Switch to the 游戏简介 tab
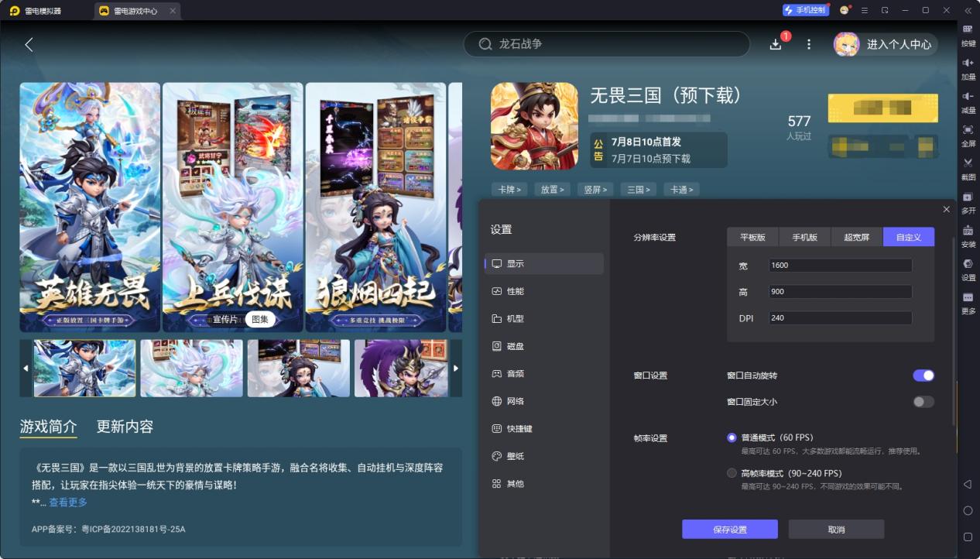Screen dimensions: 980x559 coord(48,427)
